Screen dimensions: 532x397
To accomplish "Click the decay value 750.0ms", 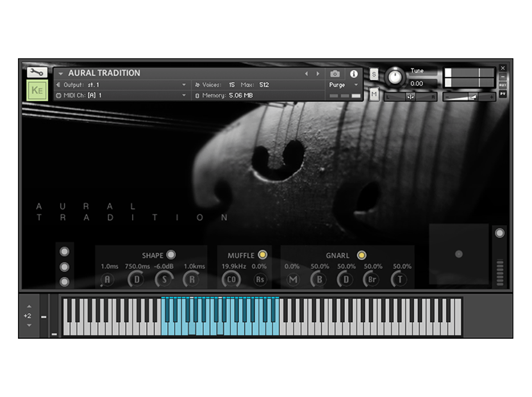I will (x=137, y=266).
